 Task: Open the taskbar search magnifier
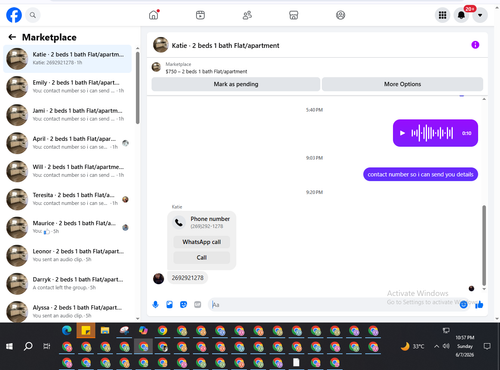pos(28,347)
